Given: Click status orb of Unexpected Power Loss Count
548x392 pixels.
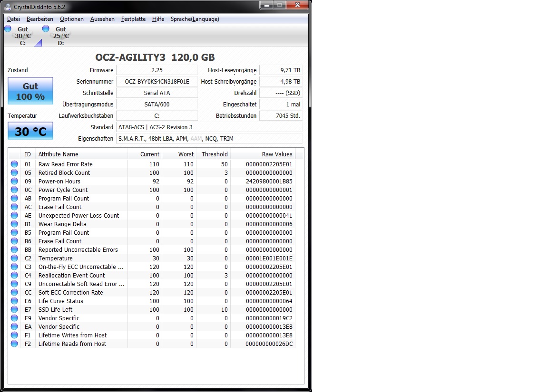Looking at the screenshot, I should click(x=14, y=215).
